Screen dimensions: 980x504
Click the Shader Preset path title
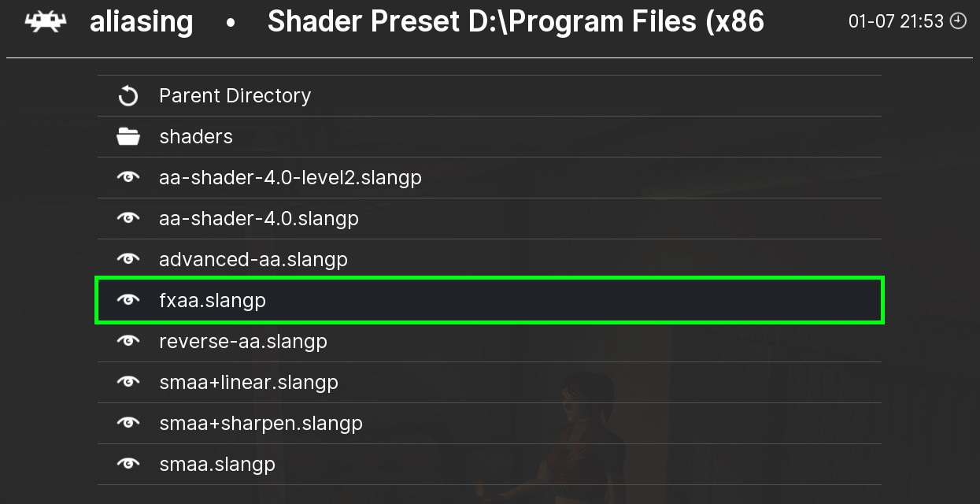[x=516, y=22]
